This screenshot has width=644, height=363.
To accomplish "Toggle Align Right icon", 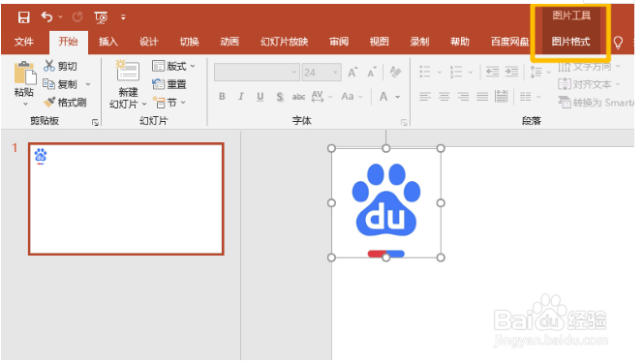I will click(463, 97).
